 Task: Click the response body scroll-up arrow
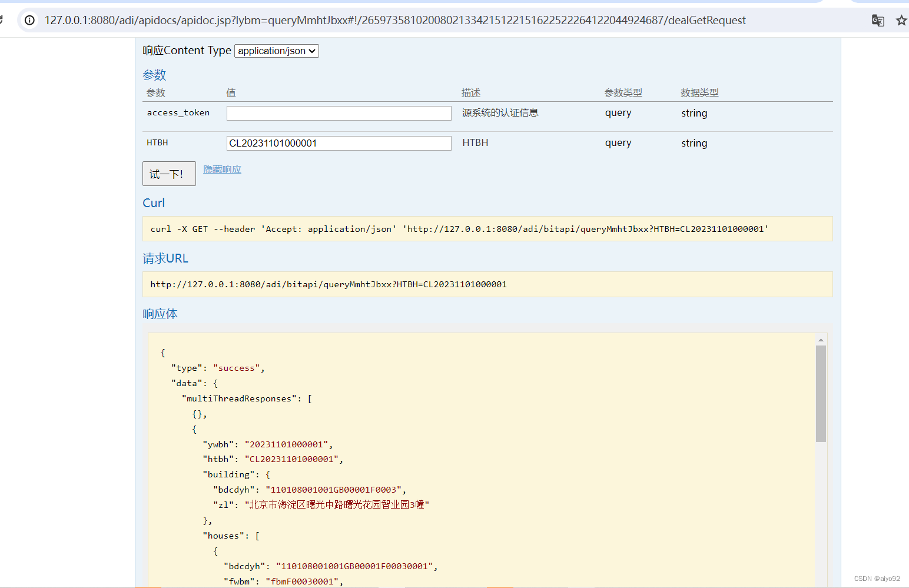[821, 340]
